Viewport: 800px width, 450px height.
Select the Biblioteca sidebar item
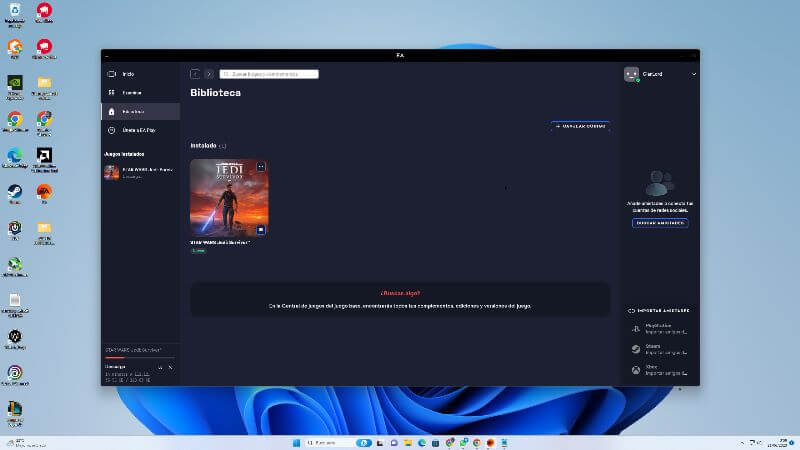click(140, 111)
